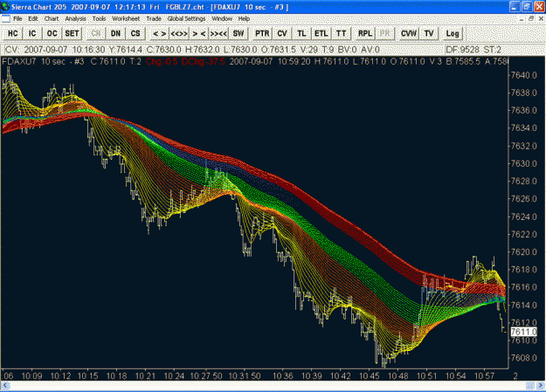
Task: Click the 7611.0 current price label
Action: [x=523, y=332]
